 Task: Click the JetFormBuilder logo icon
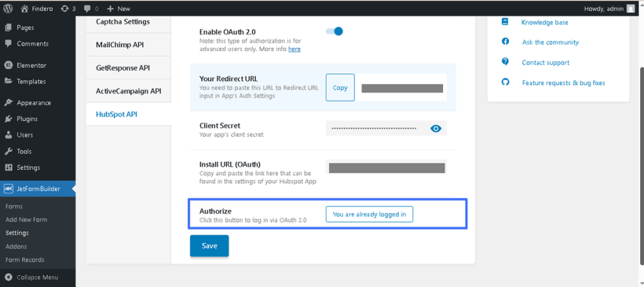click(8, 189)
